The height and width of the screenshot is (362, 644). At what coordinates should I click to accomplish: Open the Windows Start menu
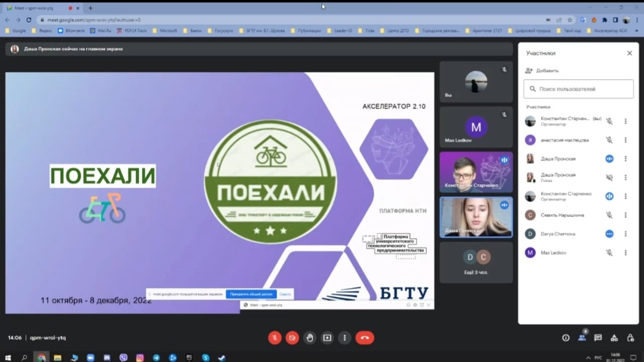(8, 357)
